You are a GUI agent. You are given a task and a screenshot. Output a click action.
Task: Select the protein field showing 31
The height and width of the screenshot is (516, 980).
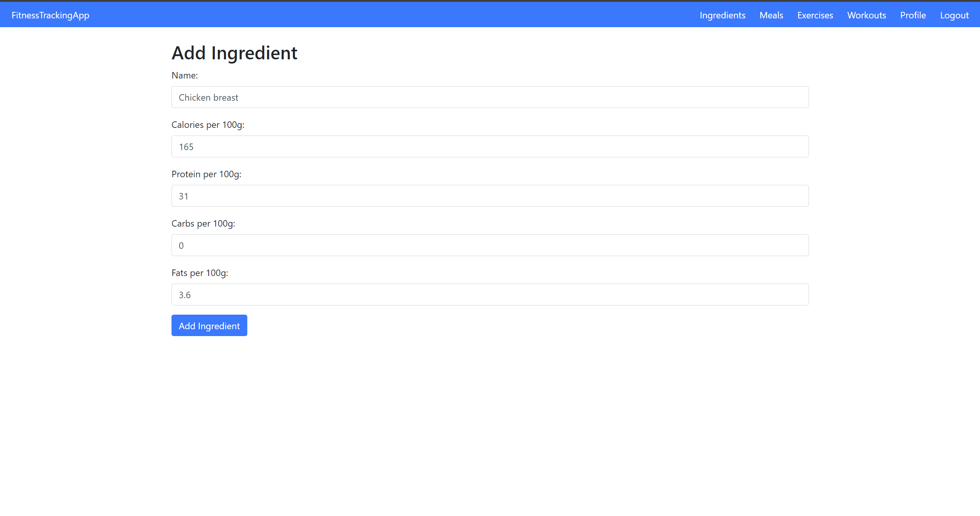tap(490, 196)
